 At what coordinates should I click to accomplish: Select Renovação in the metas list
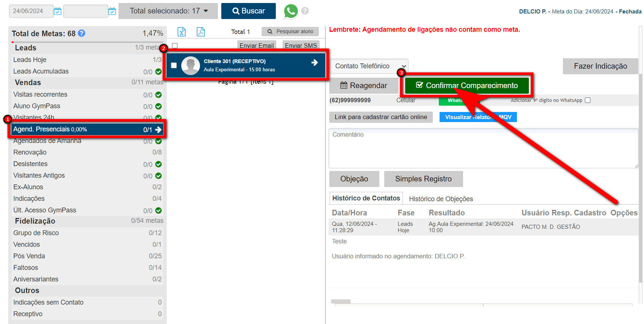click(30, 152)
